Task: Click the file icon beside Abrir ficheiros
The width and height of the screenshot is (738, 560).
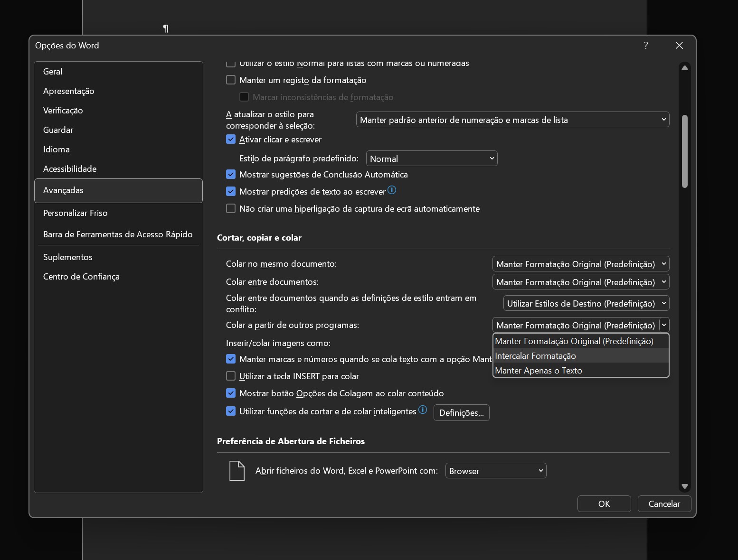Action: pos(237,471)
